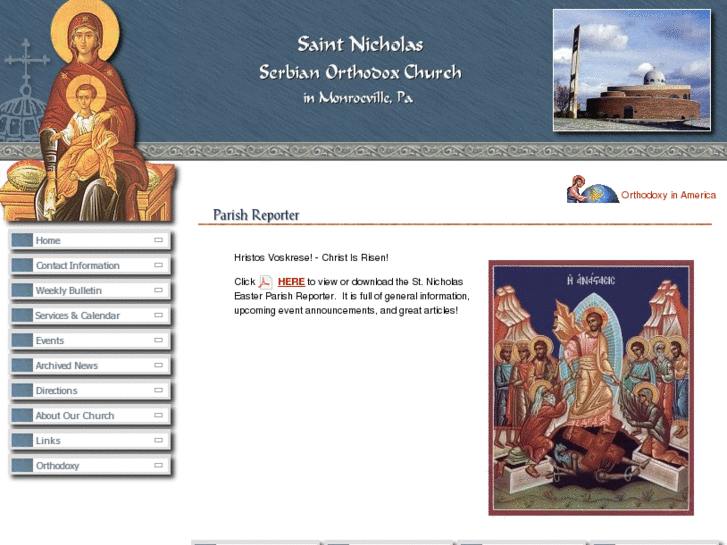Click the small box icon on Links button
The image size is (727, 545).
[159, 440]
